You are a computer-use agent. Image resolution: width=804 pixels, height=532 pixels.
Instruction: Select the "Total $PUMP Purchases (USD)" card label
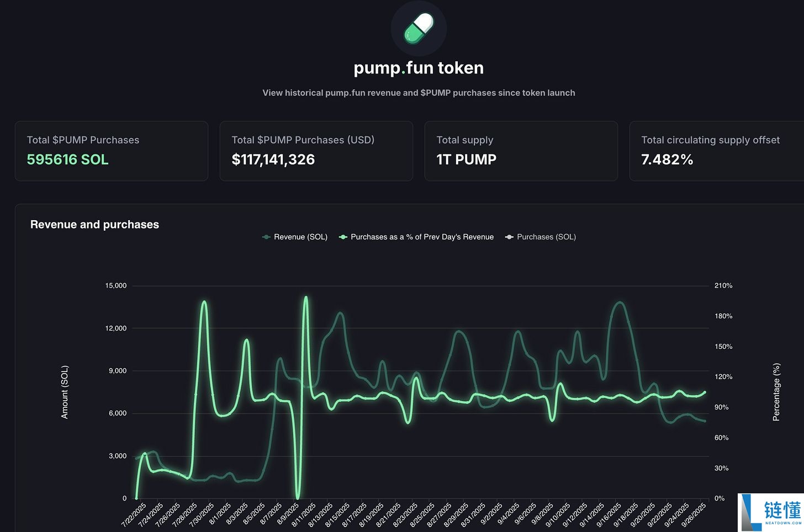click(303, 140)
